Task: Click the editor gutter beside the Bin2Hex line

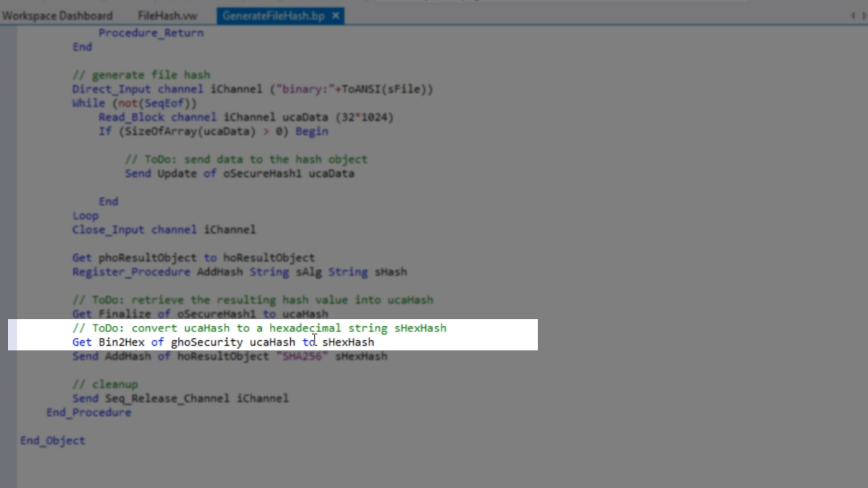Action: (12, 342)
